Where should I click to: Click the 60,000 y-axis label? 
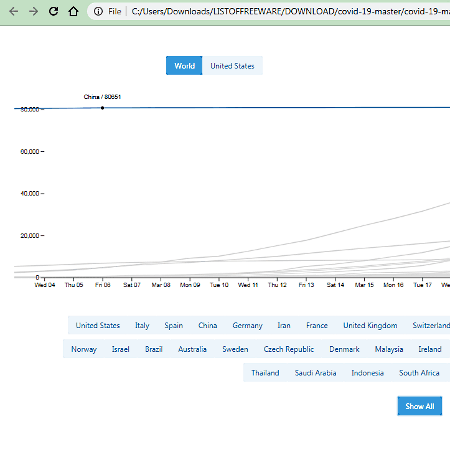pyautogui.click(x=30, y=152)
